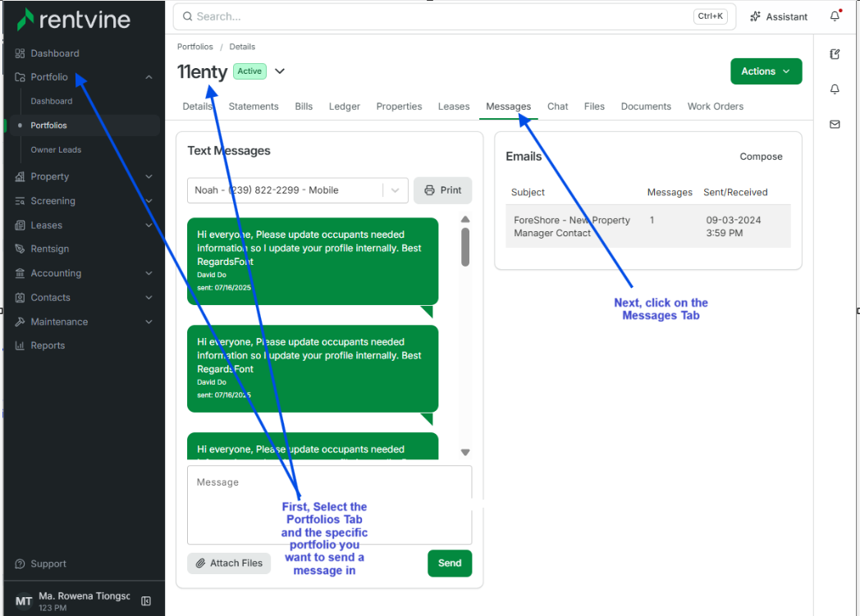Click the Property building icon
This screenshot has width=860, height=616.
(x=21, y=176)
